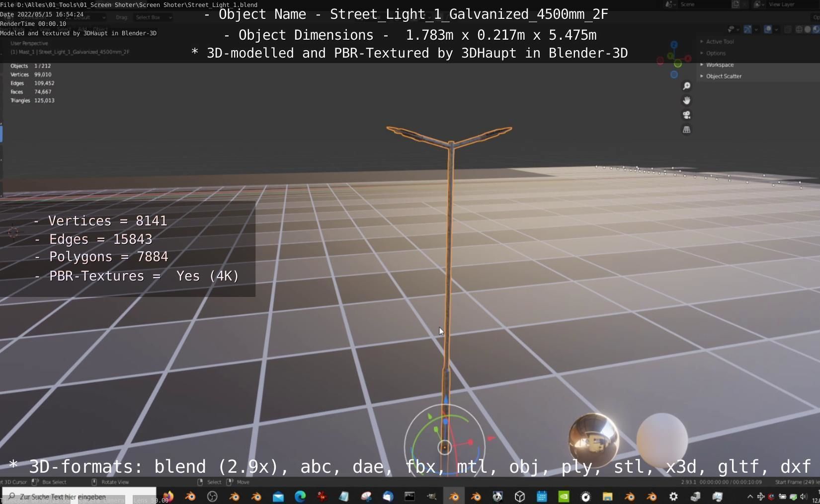
Task: Open the Mail app in taskbar
Action: click(278, 496)
